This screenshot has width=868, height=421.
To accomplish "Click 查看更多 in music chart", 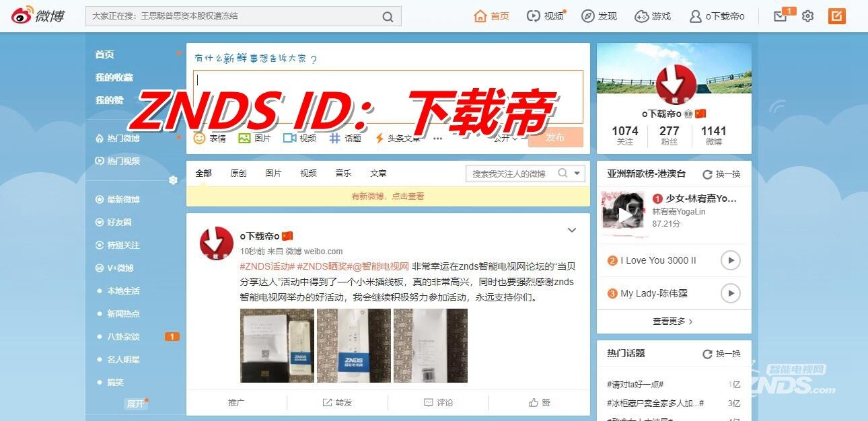I will (674, 321).
